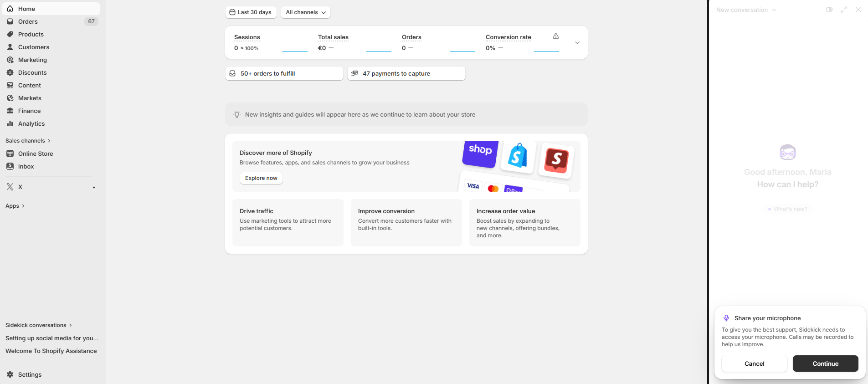Open the Drive traffic card

click(288, 223)
